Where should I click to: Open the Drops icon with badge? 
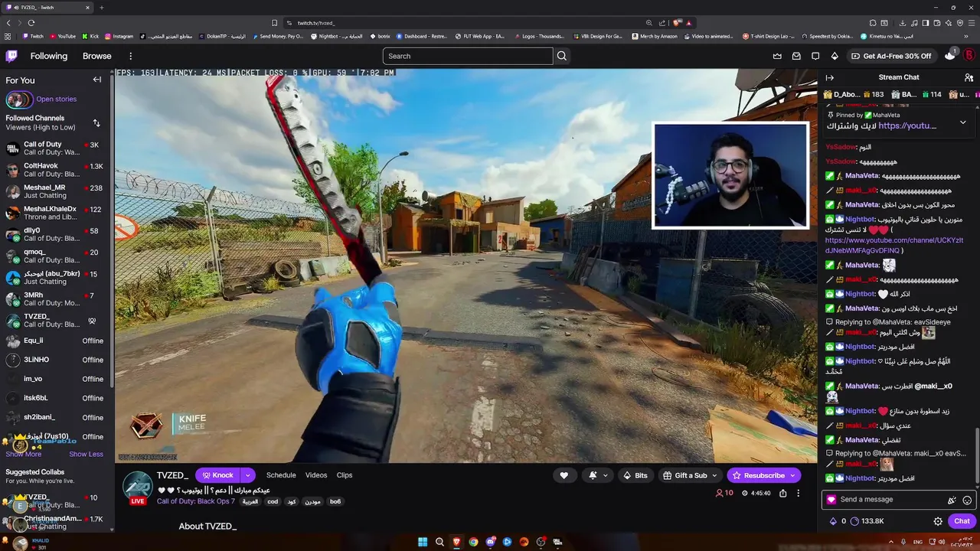point(950,55)
